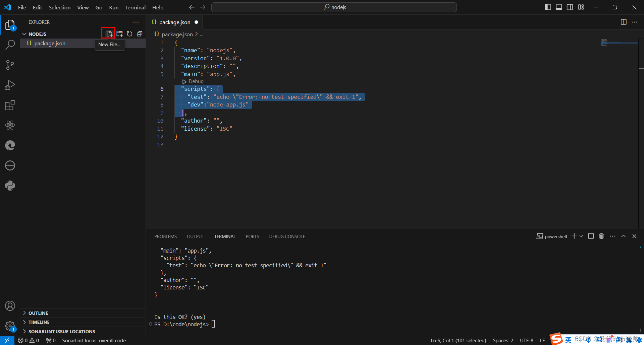The width and height of the screenshot is (644, 345).
Task: Click the nodejs command center search box
Action: point(334,7)
